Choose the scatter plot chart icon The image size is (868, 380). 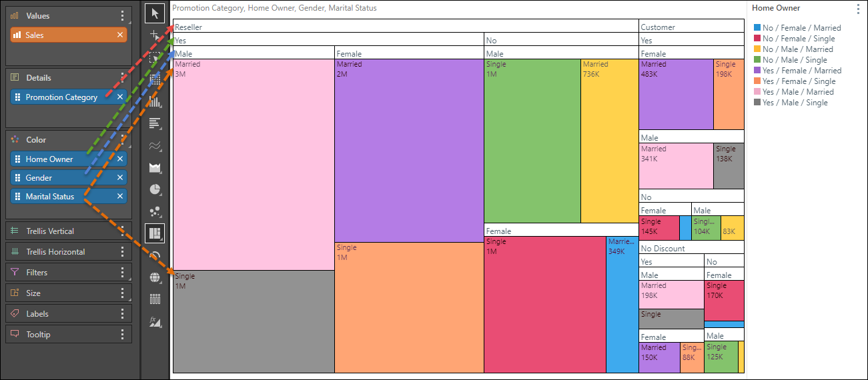pyautogui.click(x=155, y=211)
